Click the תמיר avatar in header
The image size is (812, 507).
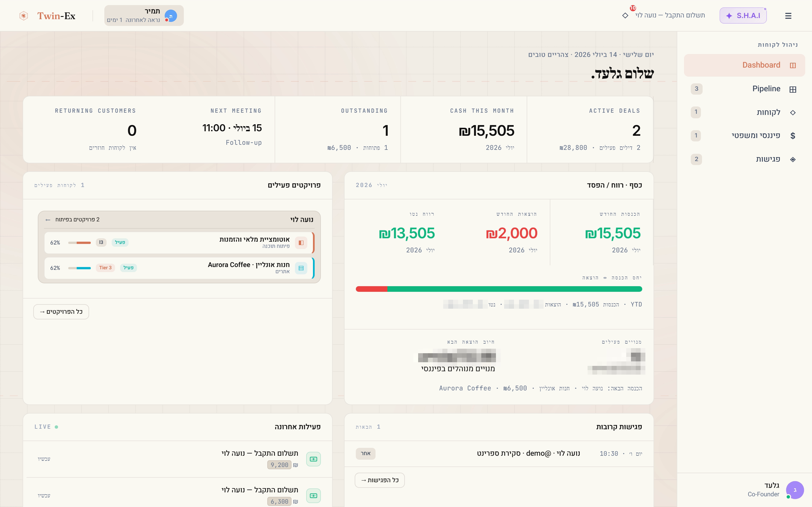(x=171, y=16)
